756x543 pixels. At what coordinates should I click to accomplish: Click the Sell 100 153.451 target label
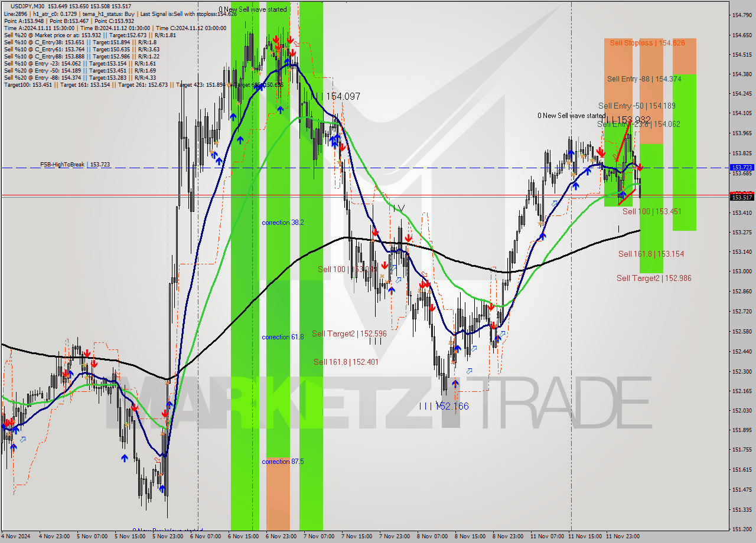pos(652,212)
